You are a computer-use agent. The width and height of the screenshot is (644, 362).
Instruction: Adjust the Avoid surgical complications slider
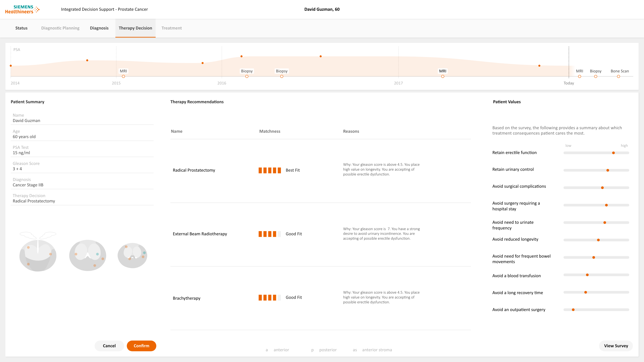coord(602,188)
